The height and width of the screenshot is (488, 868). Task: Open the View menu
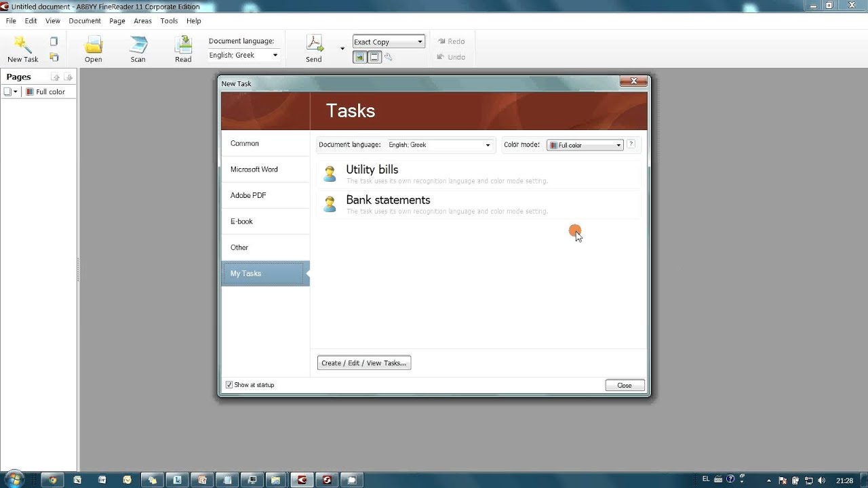[53, 21]
